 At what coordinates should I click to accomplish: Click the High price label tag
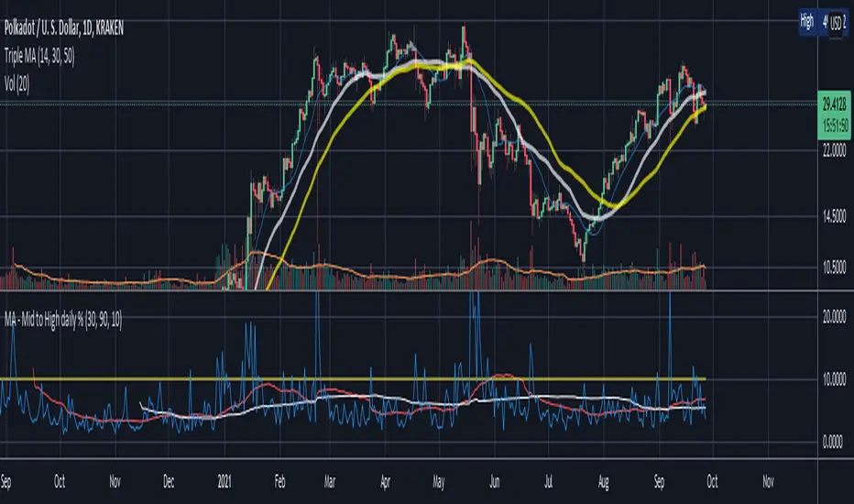point(806,22)
